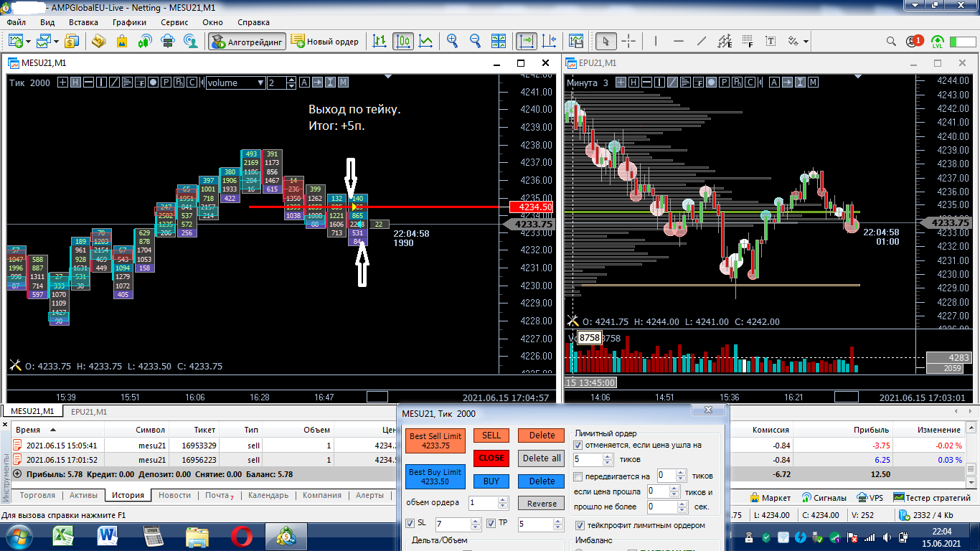Toggle chart shift from right edge
The image size is (980, 551).
[x=549, y=41]
